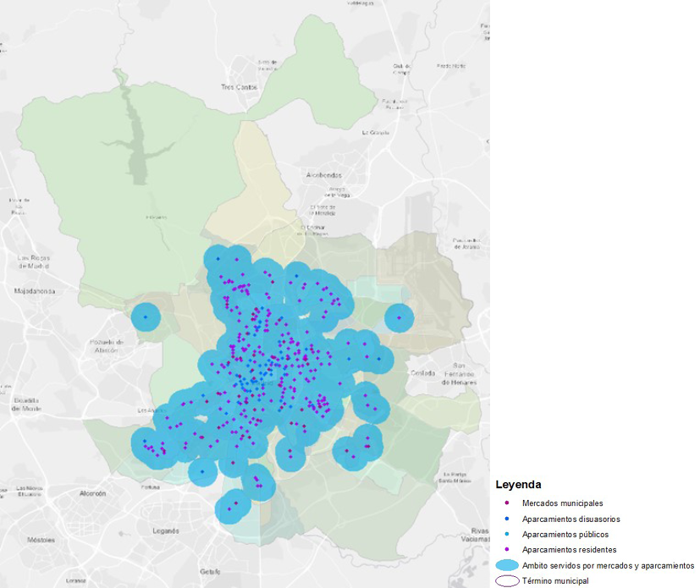This screenshot has width=700, height=588.
Task: Select the Mercados municipales legend label
Action: (562, 503)
